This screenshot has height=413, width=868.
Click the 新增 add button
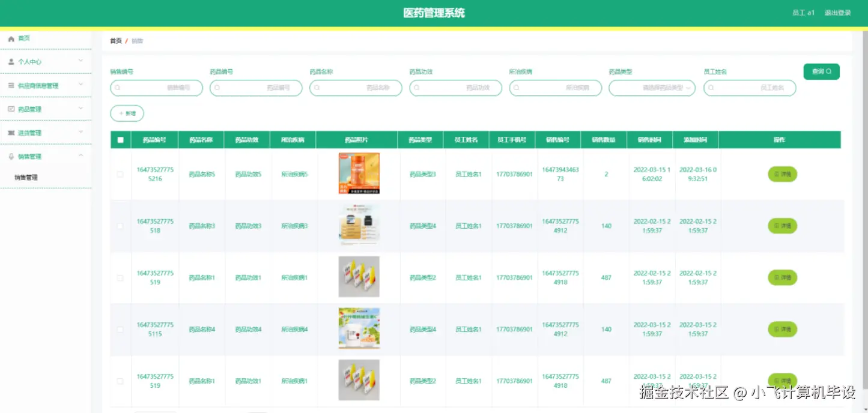click(127, 113)
